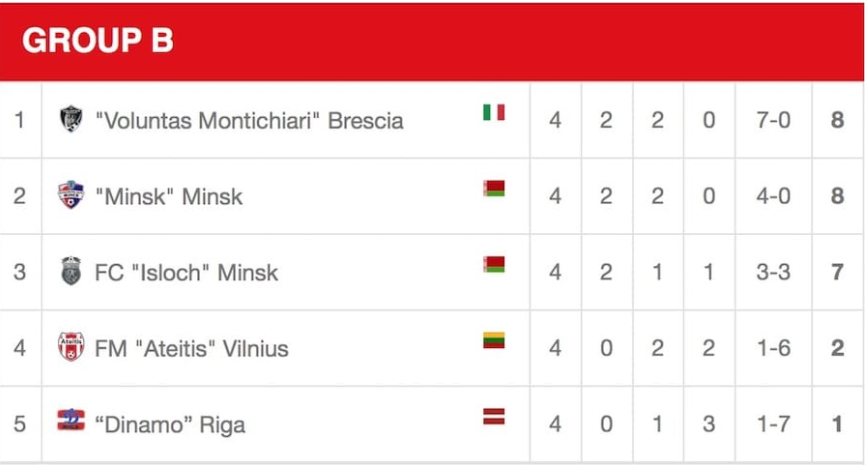865x465 pixels.
Task: Select the FC "Isloch" Minsk team name
Action: pos(186,272)
